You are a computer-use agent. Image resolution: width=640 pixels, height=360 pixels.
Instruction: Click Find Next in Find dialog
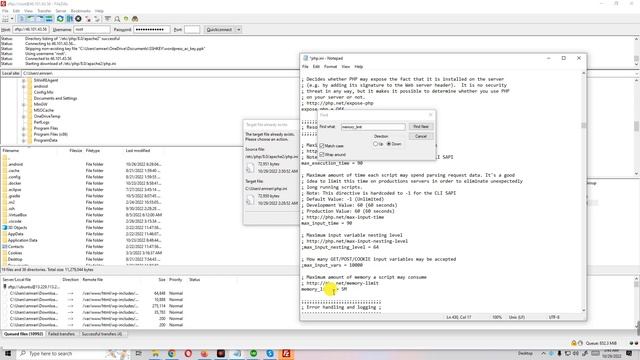(421, 127)
